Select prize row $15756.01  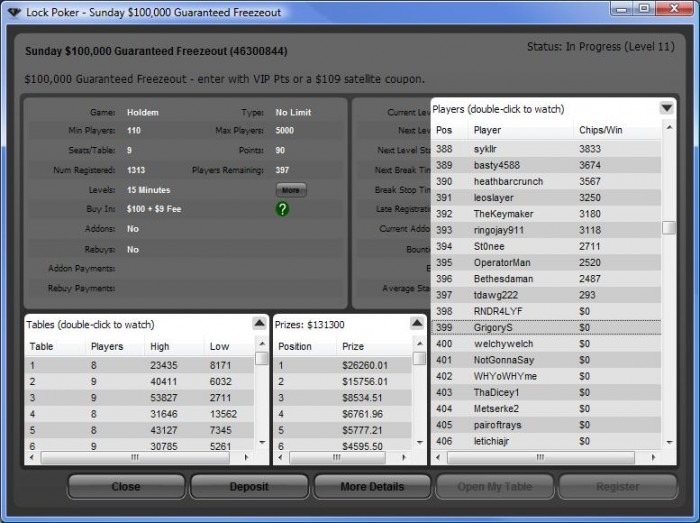(x=343, y=382)
